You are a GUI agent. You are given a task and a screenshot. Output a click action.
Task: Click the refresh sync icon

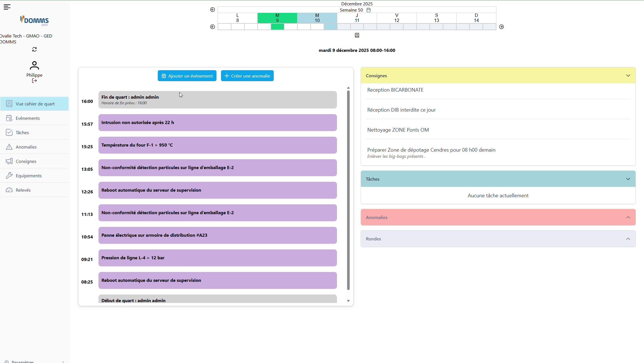tap(34, 49)
